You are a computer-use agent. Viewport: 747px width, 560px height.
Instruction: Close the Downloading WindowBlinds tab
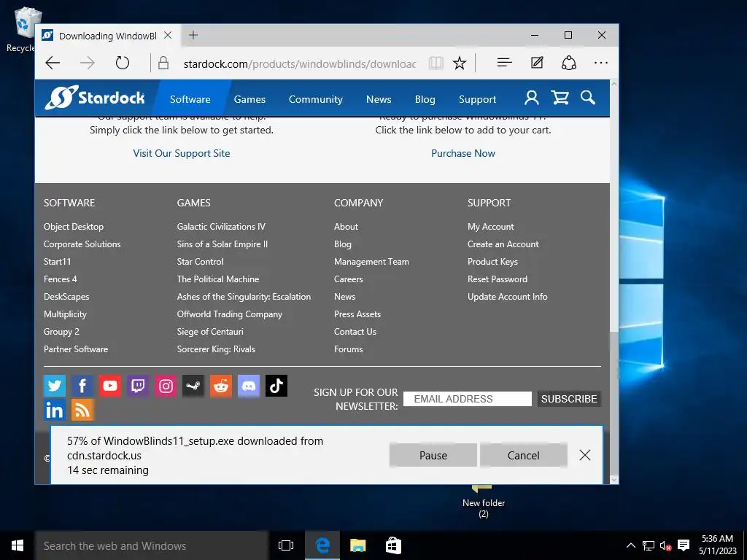coord(168,35)
